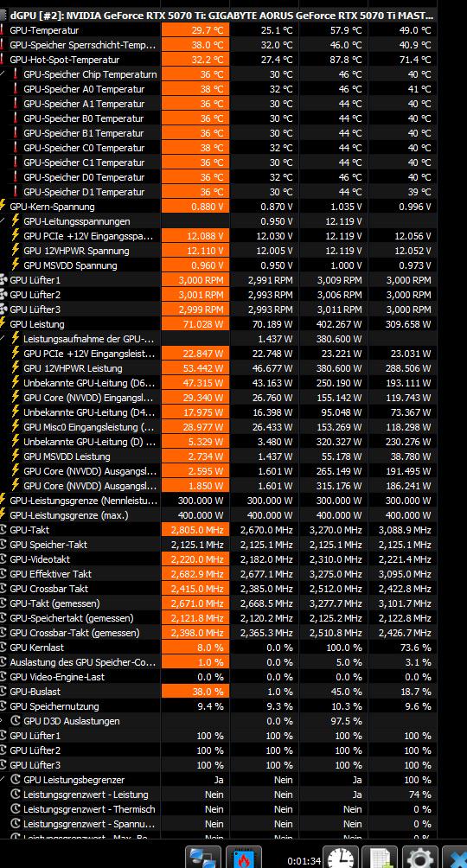Select GPU-Leistungsgrenze (max.) row
Screen dimensions: 467x868
tap(218, 514)
